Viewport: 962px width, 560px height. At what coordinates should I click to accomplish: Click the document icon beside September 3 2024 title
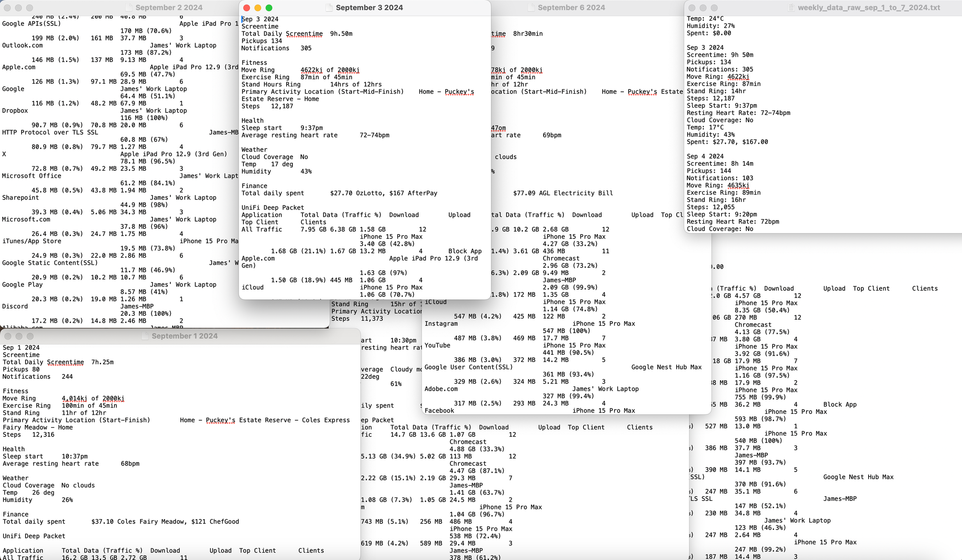329,8
